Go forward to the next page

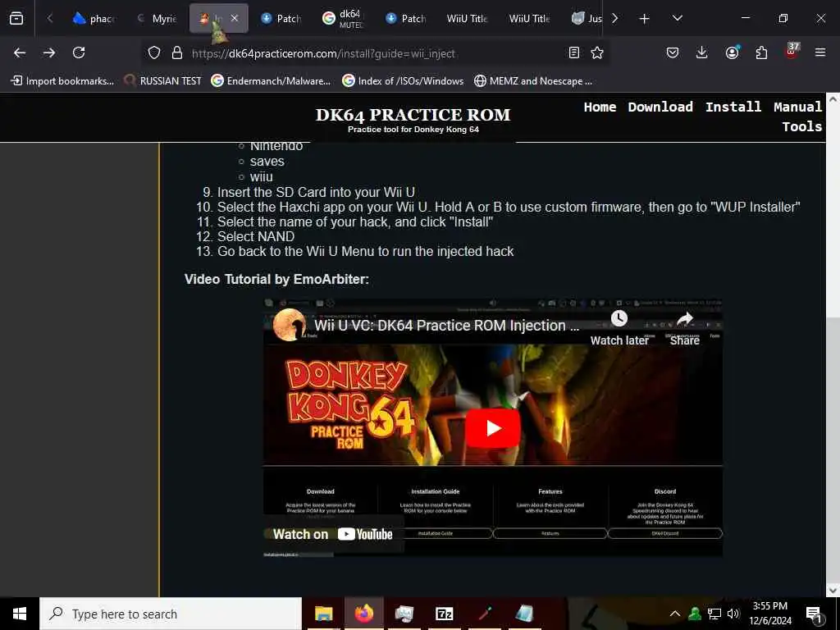[x=49, y=52]
